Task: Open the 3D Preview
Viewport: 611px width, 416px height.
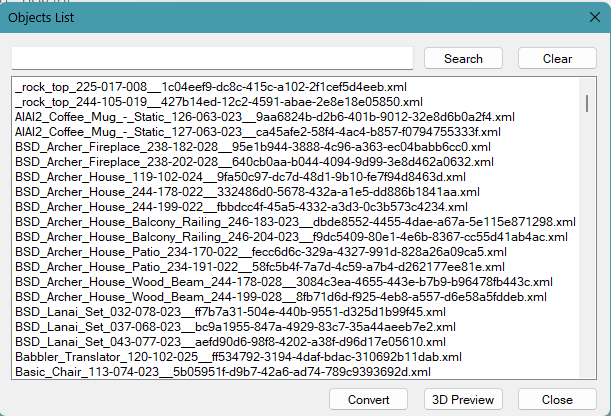Action: coord(462,400)
